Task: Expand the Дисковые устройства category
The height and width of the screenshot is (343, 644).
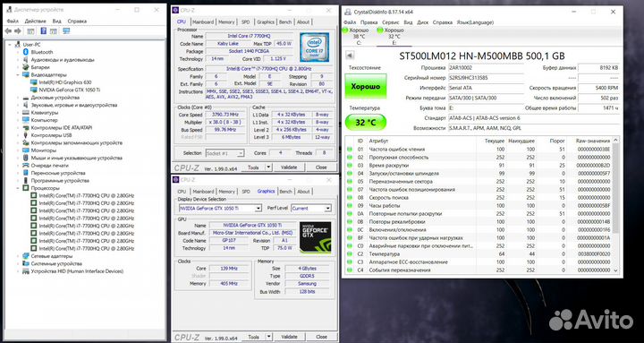Action: coord(18,98)
